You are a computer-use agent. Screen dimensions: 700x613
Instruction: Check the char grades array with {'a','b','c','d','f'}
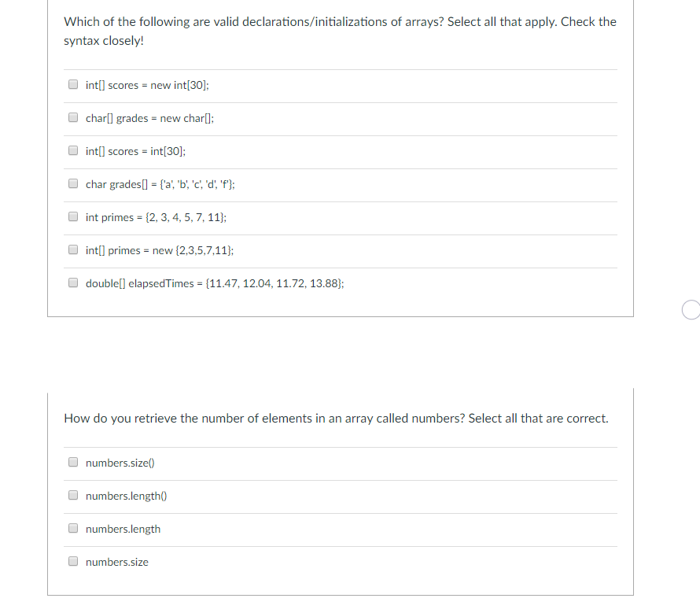click(x=72, y=183)
